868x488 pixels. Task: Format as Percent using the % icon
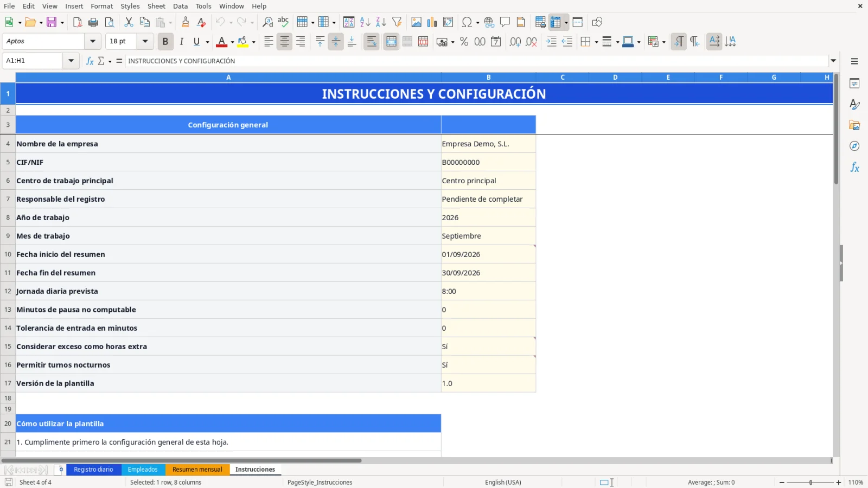(x=464, y=41)
